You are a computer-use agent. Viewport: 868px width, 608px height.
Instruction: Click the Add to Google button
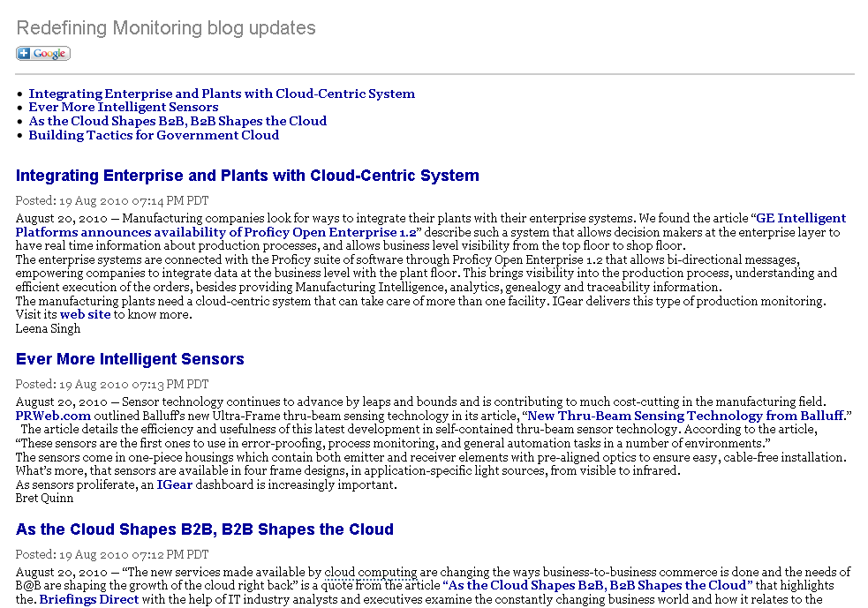click(43, 53)
